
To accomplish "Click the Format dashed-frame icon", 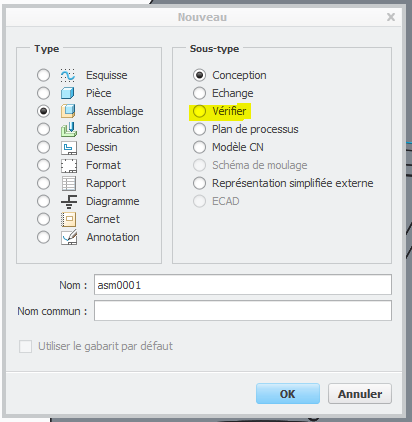I will click(x=69, y=165).
